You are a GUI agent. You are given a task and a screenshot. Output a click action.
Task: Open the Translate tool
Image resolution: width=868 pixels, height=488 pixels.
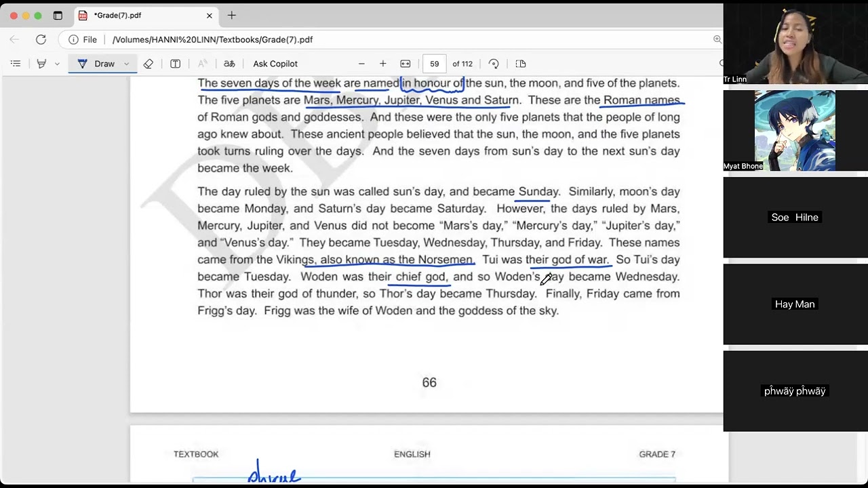[x=229, y=64]
